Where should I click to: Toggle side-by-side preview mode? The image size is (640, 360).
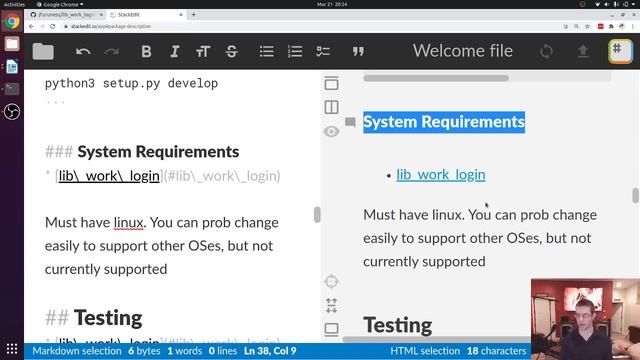331,107
